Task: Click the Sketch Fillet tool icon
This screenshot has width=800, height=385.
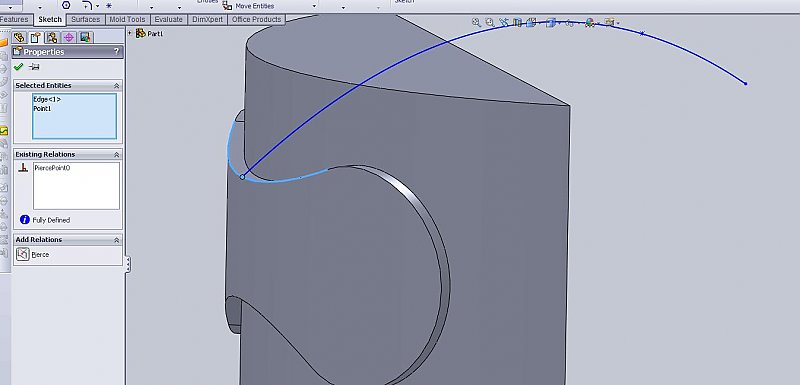Action: pos(86,6)
